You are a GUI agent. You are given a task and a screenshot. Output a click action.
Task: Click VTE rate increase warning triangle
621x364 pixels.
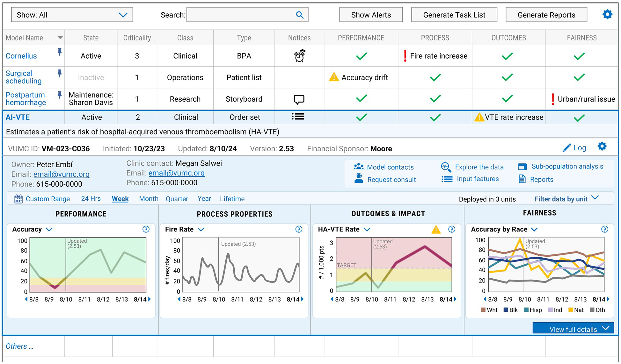479,117
